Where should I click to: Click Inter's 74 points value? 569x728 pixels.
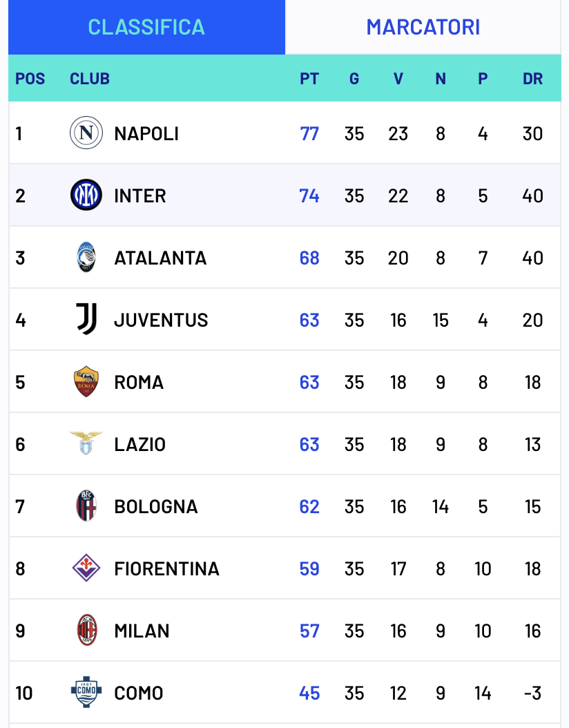pos(309,196)
